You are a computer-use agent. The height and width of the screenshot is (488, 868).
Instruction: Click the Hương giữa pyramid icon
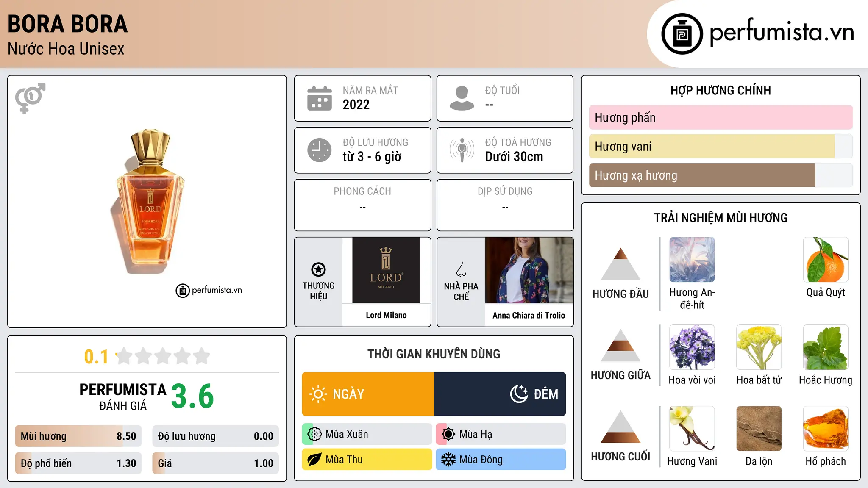(620, 345)
